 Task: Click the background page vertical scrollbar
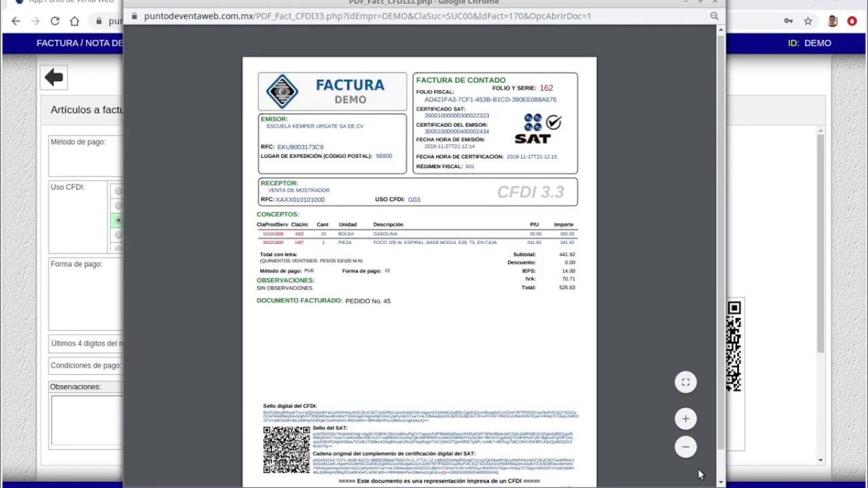(820, 244)
